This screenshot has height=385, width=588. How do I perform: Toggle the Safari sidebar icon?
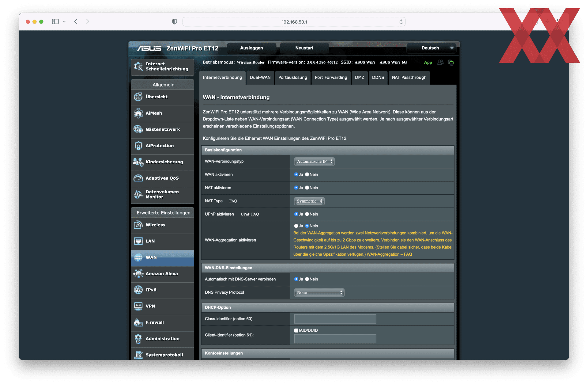click(x=55, y=21)
